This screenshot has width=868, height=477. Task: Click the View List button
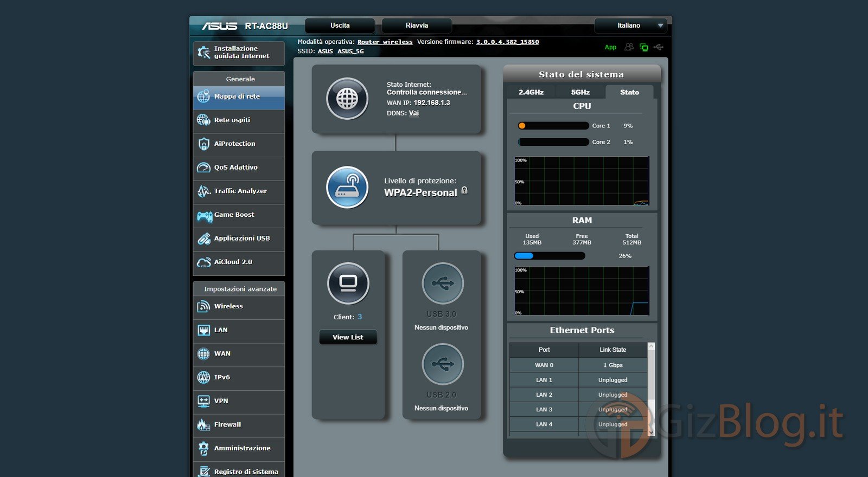click(x=348, y=337)
